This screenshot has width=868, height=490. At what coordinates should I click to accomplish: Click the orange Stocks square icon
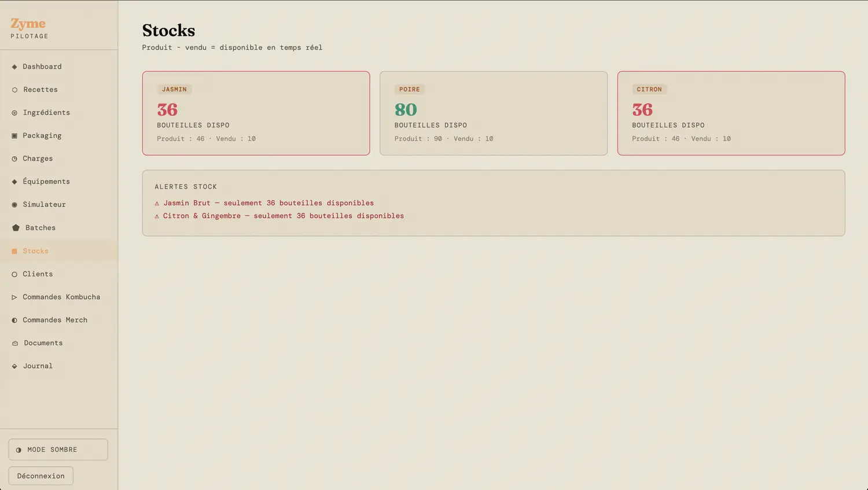click(x=14, y=251)
